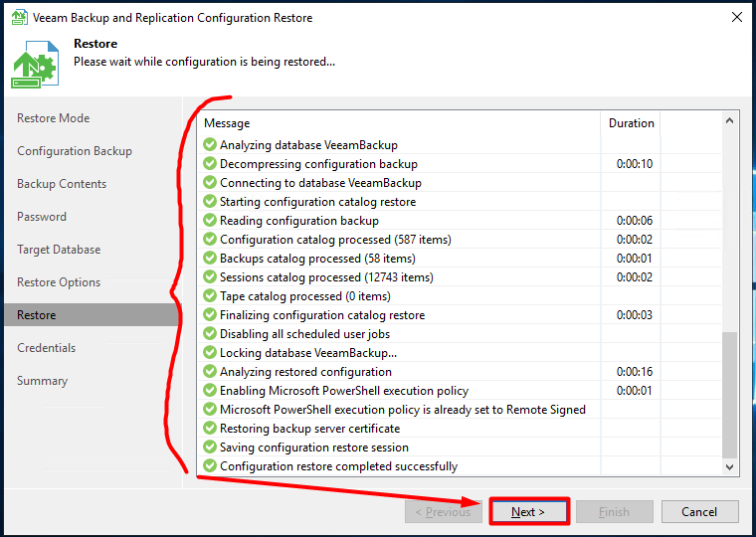Image resolution: width=756 pixels, height=537 pixels.
Task: Select text 'Configuration restore completed successfully'
Action: pyautogui.click(x=338, y=466)
